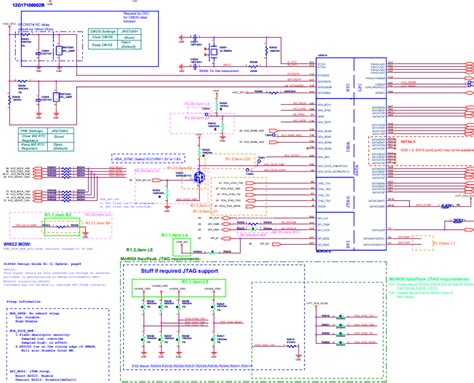Click the 'SPI' section label in the chip
The width and height of the screenshot is (474, 383).
click(x=348, y=245)
